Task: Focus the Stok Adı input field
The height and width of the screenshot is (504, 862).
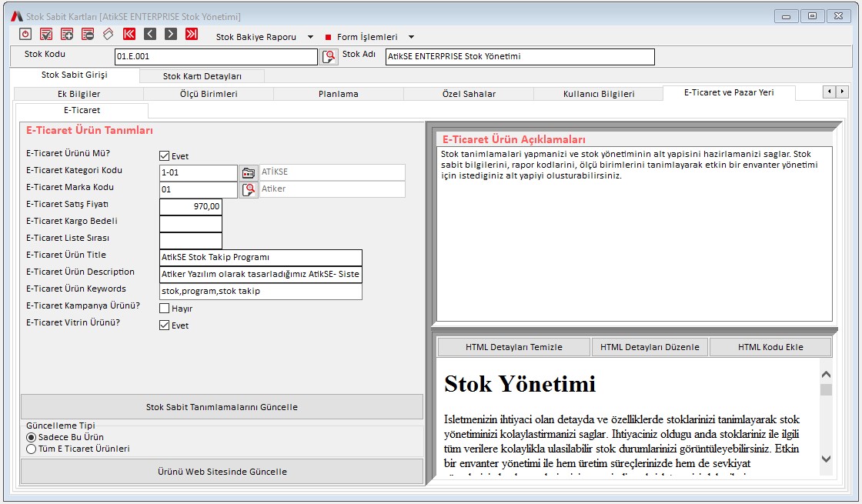Action: pyautogui.click(x=520, y=57)
